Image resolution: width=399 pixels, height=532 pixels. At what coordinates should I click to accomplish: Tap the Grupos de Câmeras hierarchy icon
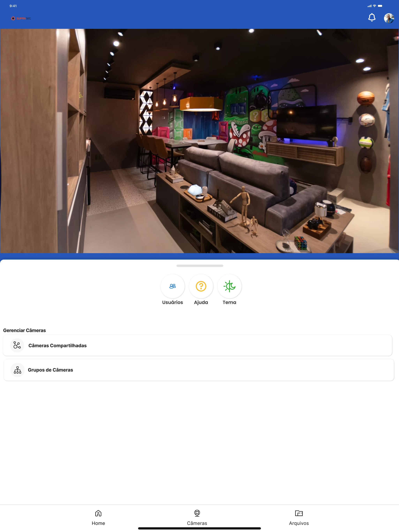pos(18,370)
